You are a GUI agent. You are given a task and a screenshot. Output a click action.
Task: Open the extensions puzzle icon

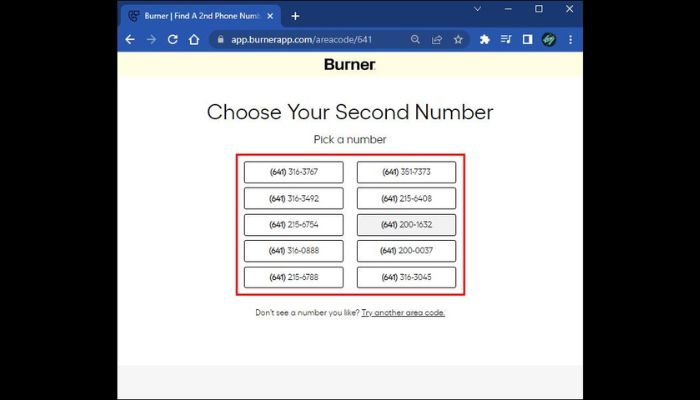(484, 40)
